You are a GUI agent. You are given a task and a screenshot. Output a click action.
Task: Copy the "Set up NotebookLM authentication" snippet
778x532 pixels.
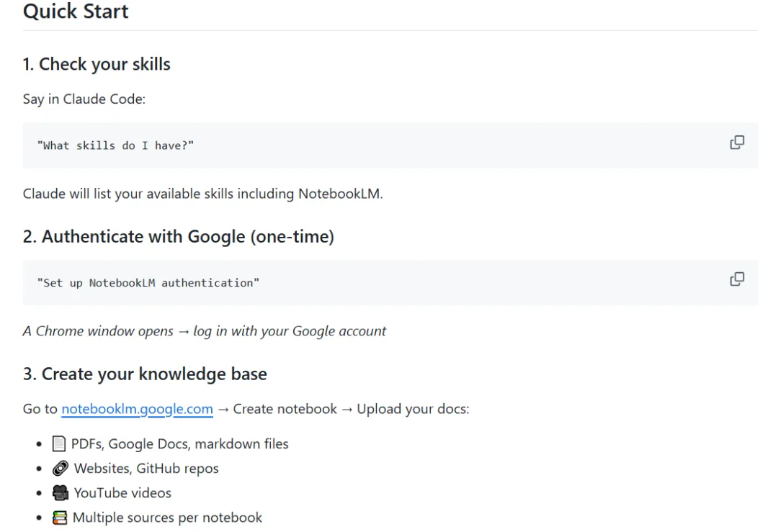(x=737, y=279)
